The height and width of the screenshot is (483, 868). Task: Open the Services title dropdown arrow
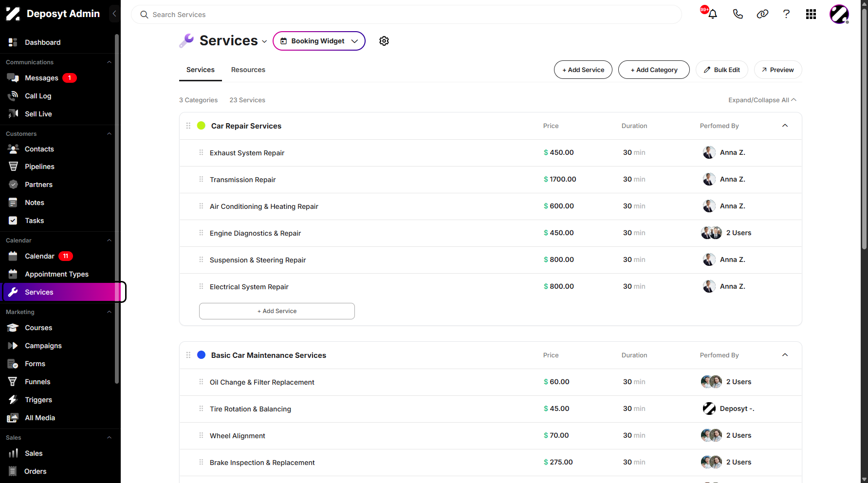click(264, 42)
